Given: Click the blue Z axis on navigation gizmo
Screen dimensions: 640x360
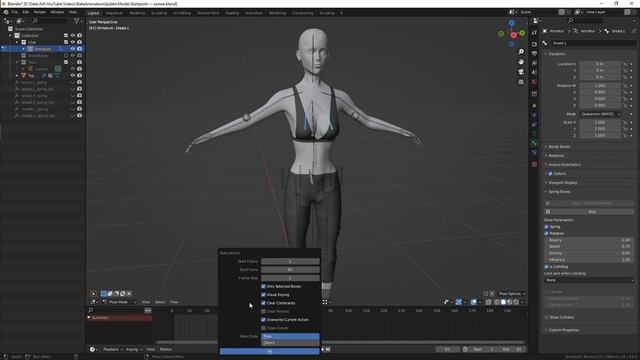Looking at the screenshot, I should tap(511, 23).
